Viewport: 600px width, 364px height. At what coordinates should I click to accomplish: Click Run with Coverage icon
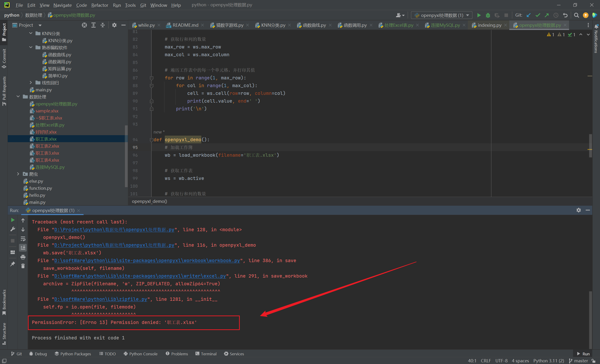(x=497, y=15)
